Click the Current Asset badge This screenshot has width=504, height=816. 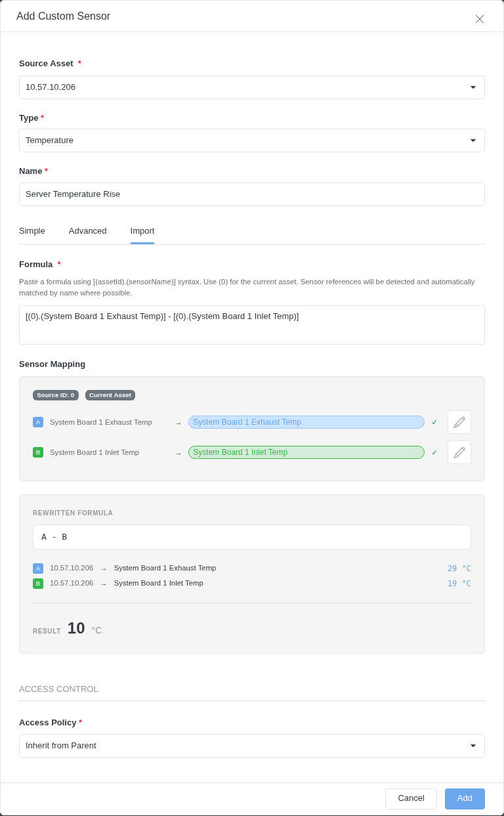click(110, 395)
